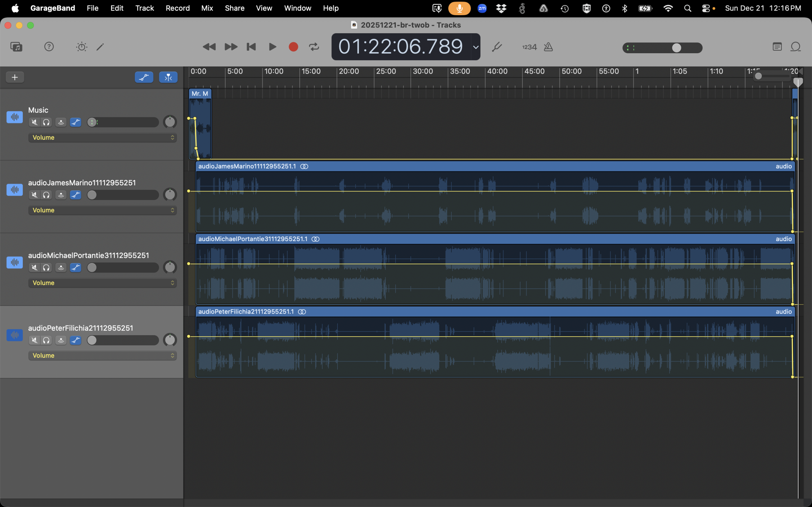
Task: Toggle cycle mode in transport
Action: point(314,47)
